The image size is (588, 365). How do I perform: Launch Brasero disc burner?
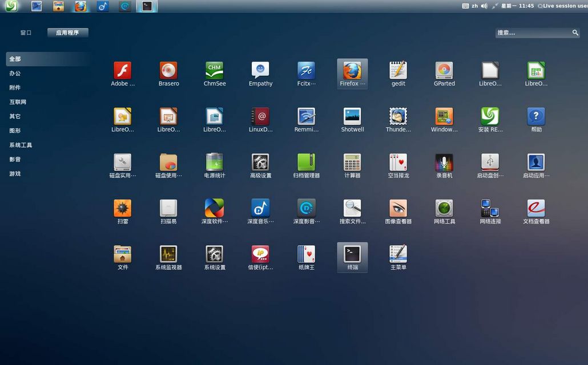168,71
